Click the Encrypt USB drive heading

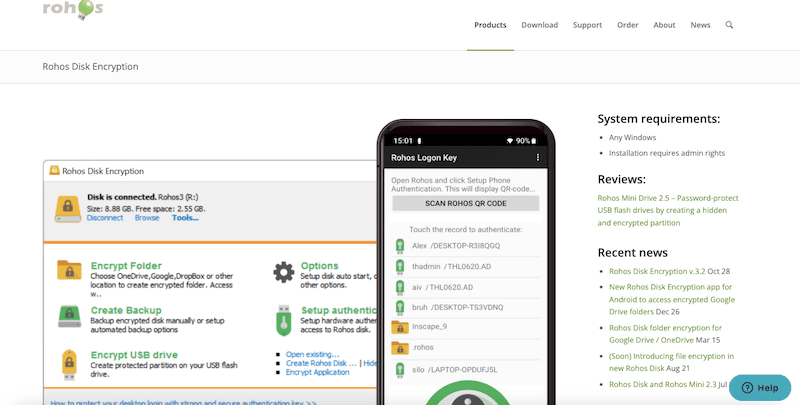coord(134,355)
